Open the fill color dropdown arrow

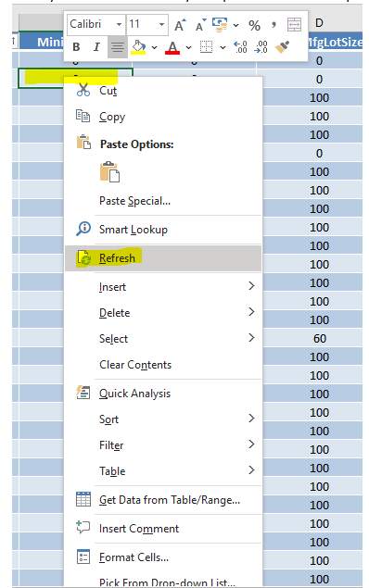tap(154, 47)
